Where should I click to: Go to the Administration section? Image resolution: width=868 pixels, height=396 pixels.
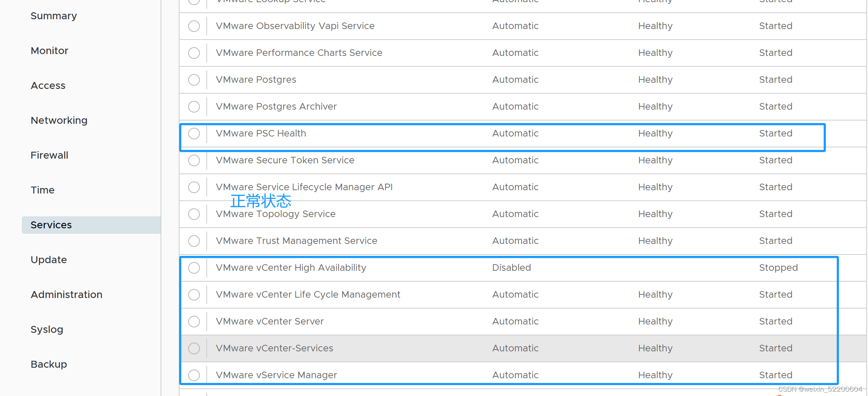(x=66, y=295)
